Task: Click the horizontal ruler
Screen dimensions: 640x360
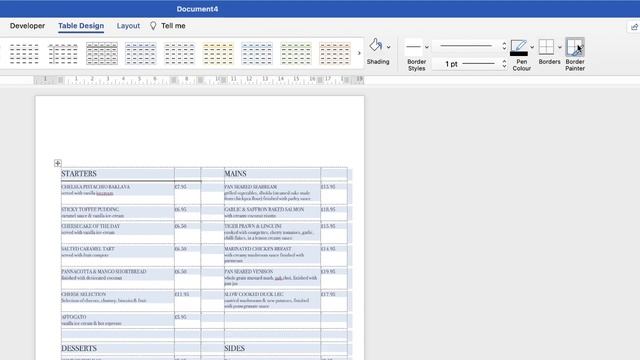Action: click(199, 80)
